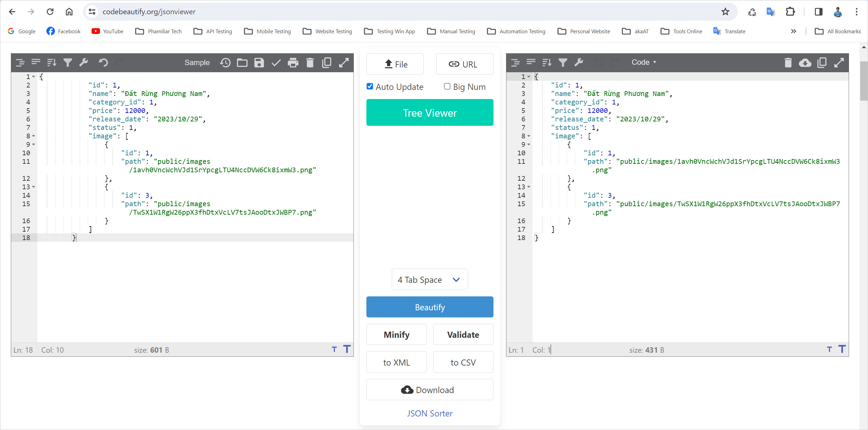Expand right editor to fullscreen
The image size is (868, 430).
[x=839, y=62]
